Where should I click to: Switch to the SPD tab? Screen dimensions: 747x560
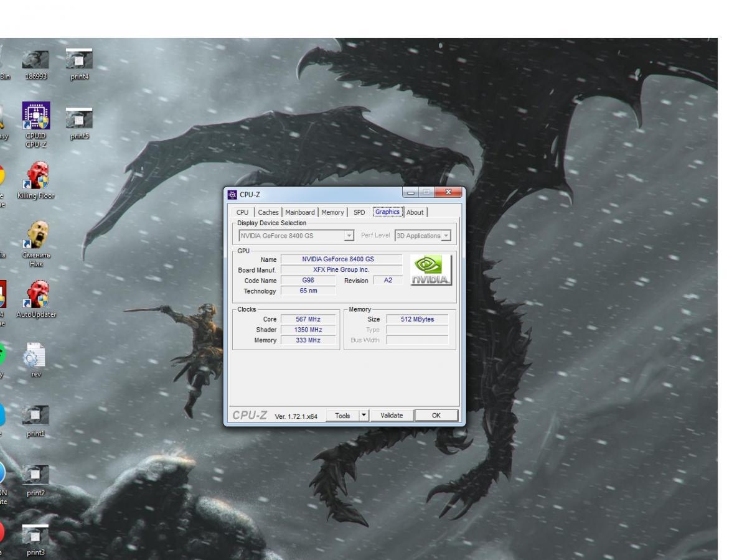coord(359,212)
